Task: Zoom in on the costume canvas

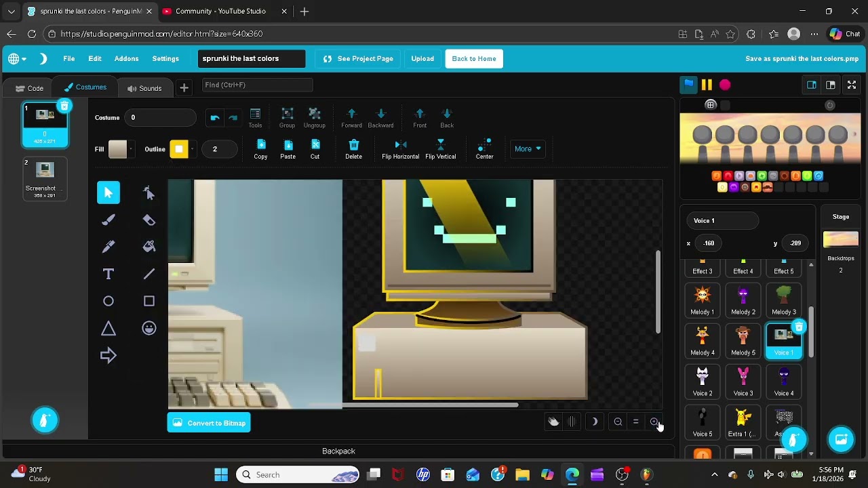Action: tap(654, 422)
